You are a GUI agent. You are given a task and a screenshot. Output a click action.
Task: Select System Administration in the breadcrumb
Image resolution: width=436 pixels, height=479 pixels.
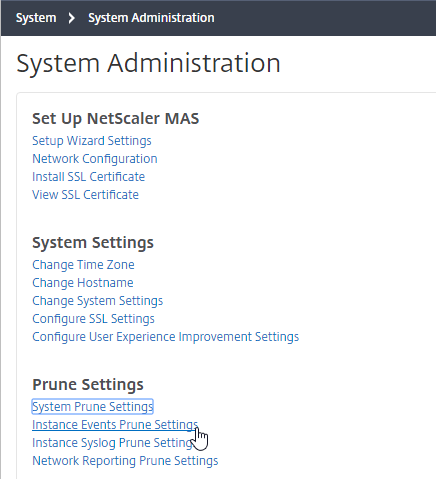click(x=151, y=18)
